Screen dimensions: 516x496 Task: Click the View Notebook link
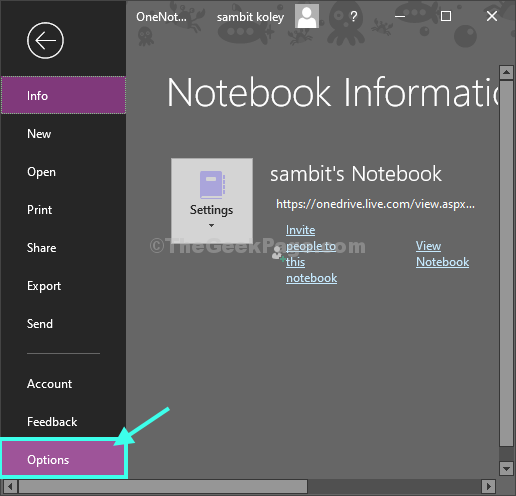tap(442, 254)
